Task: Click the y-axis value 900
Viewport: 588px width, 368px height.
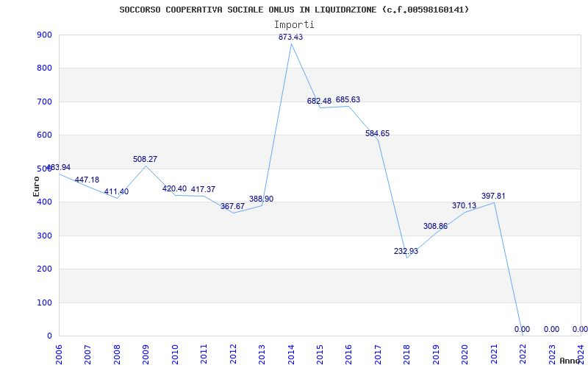Action: (44, 35)
